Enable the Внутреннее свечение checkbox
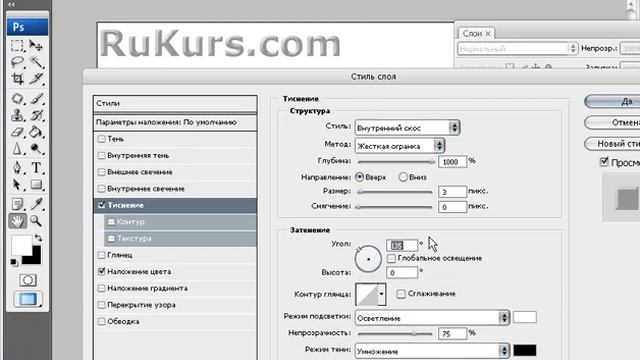This screenshot has width=640, height=360. (102, 189)
